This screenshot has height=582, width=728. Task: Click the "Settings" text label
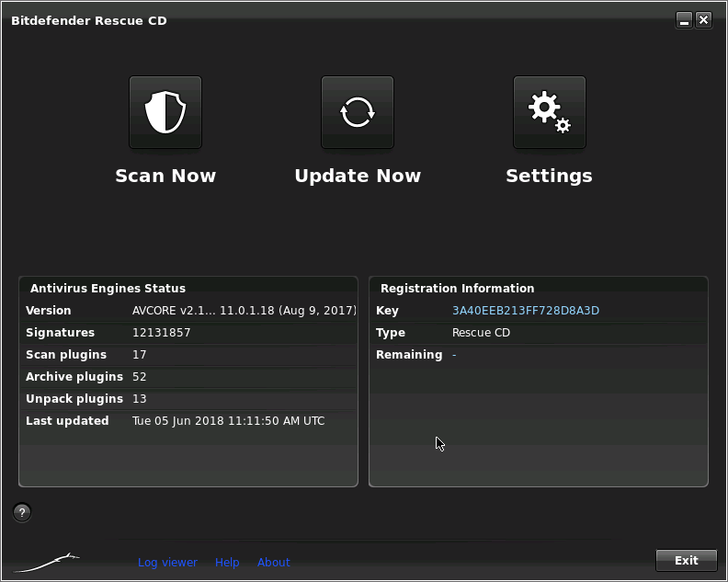point(549,176)
